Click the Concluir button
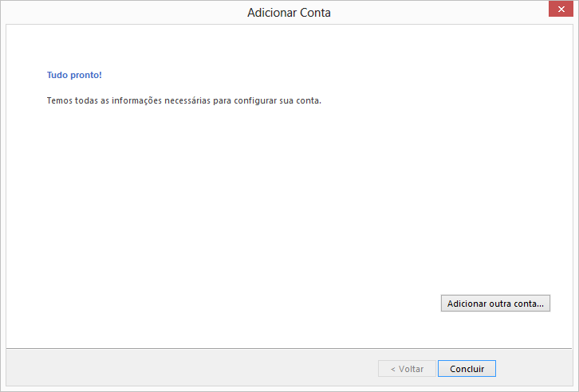 [x=467, y=369]
